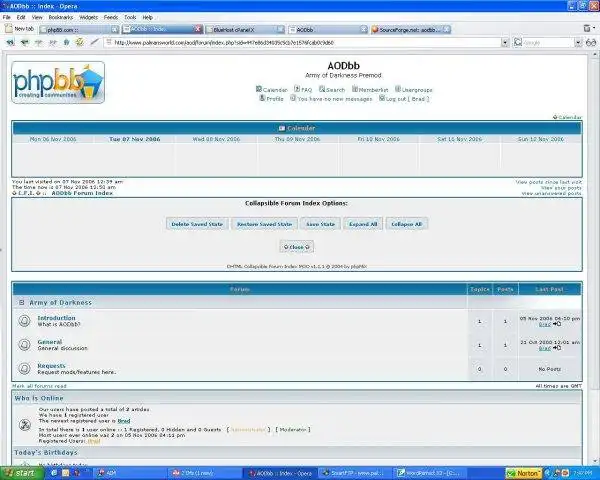Open the forum Search link
This screenshot has height=480, width=600.
point(332,90)
